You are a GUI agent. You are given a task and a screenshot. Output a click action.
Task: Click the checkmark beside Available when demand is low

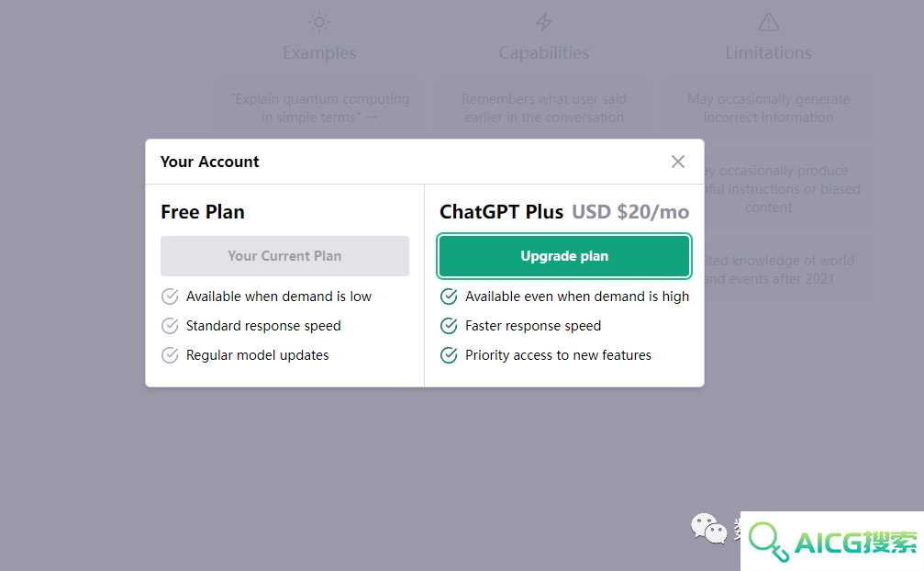click(170, 297)
